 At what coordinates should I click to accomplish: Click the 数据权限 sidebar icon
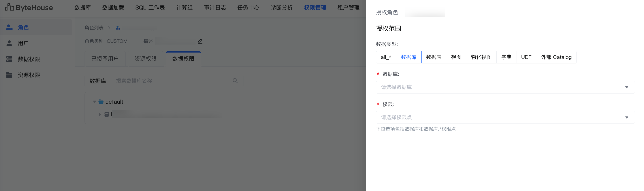tap(9, 59)
